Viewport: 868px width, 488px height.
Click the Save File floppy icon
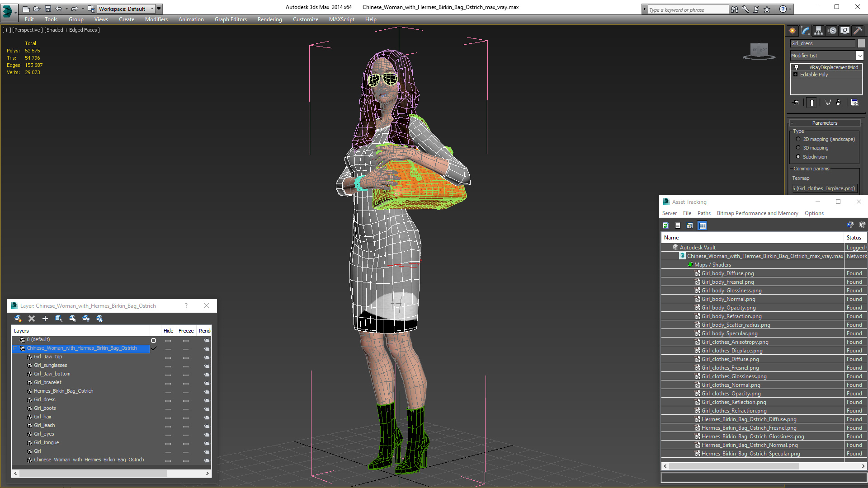[48, 9]
